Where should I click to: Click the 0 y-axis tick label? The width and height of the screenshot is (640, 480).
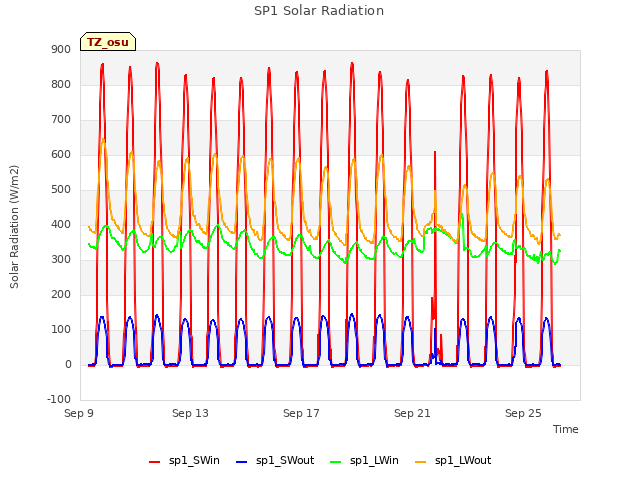[x=68, y=365]
